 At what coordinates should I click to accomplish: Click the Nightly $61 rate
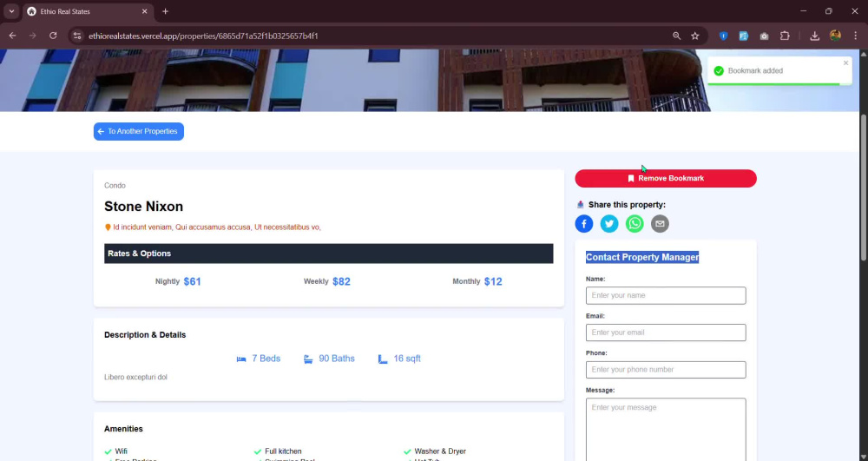pyautogui.click(x=178, y=281)
